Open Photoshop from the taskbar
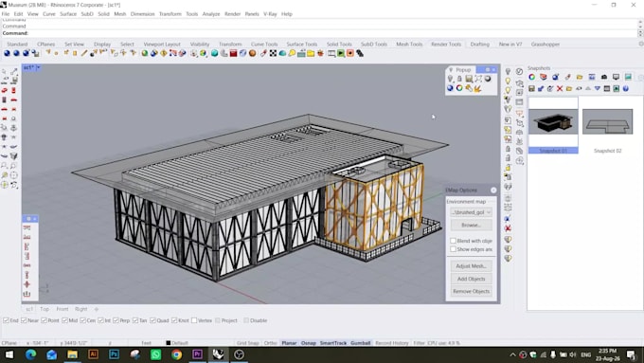Viewport: 644px width, 363px height. tap(115, 354)
